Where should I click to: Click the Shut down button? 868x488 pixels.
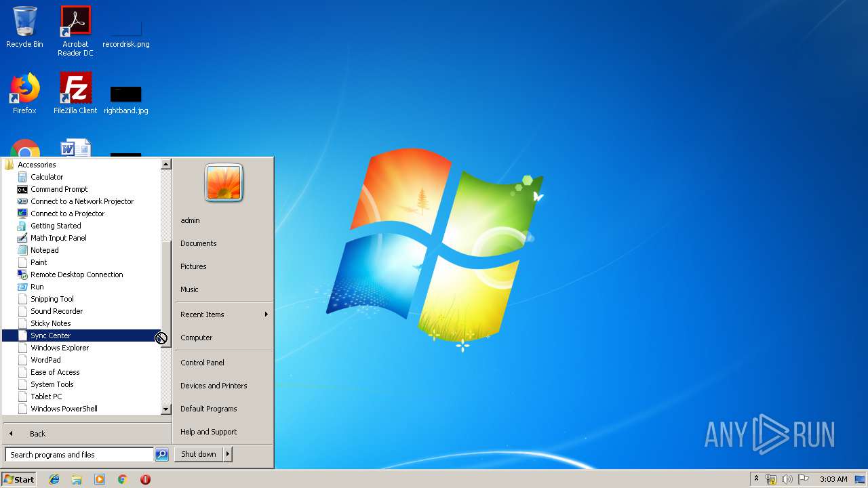tap(199, 454)
